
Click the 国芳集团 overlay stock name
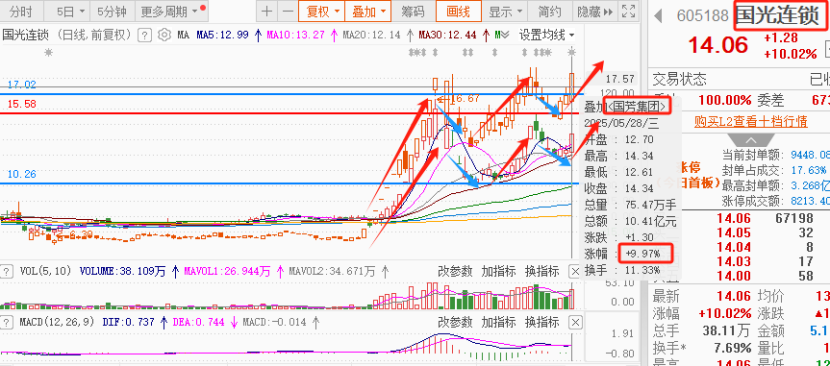coord(638,107)
